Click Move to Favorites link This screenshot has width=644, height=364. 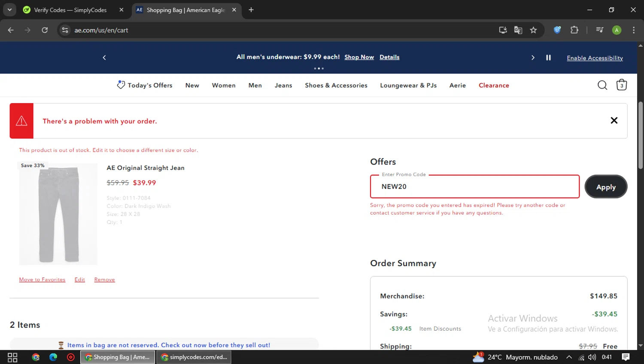(42, 279)
